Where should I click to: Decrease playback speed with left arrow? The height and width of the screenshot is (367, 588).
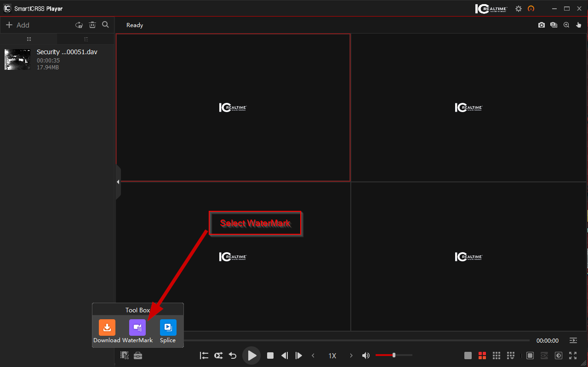pyautogui.click(x=313, y=355)
